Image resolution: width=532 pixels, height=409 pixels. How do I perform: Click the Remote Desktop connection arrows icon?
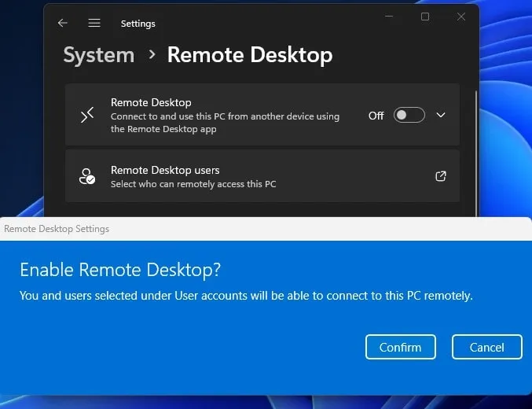pos(87,115)
